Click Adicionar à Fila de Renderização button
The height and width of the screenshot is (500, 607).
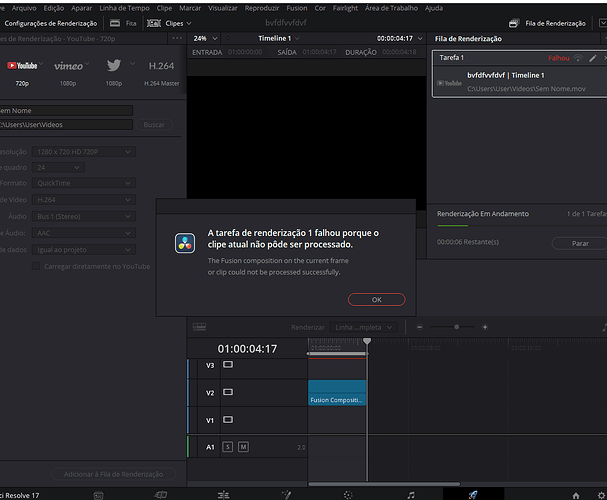coord(113,474)
